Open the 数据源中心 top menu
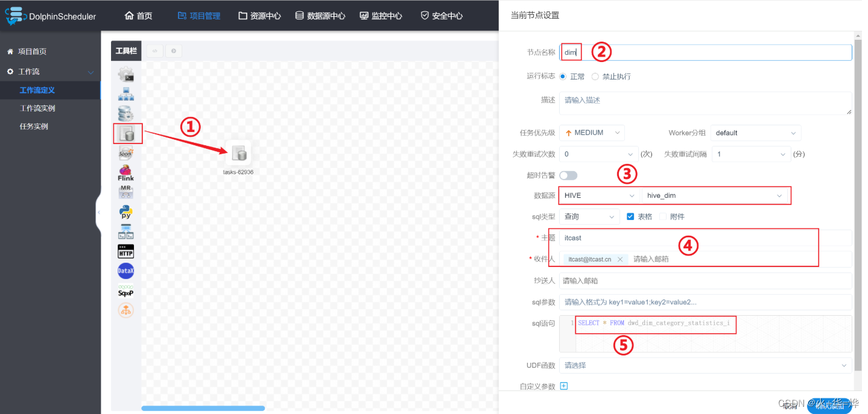This screenshot has height=414, width=868. [x=320, y=16]
